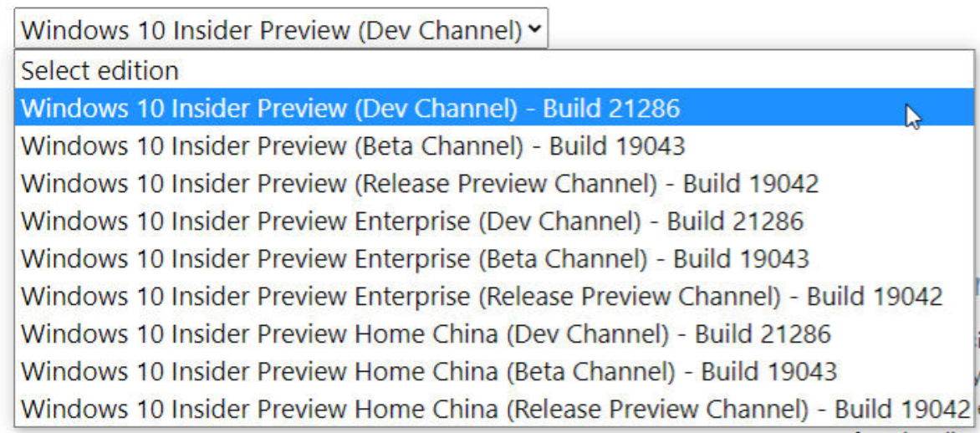Pick Home China (Release Preview Channel) Build 19042

(x=495, y=410)
